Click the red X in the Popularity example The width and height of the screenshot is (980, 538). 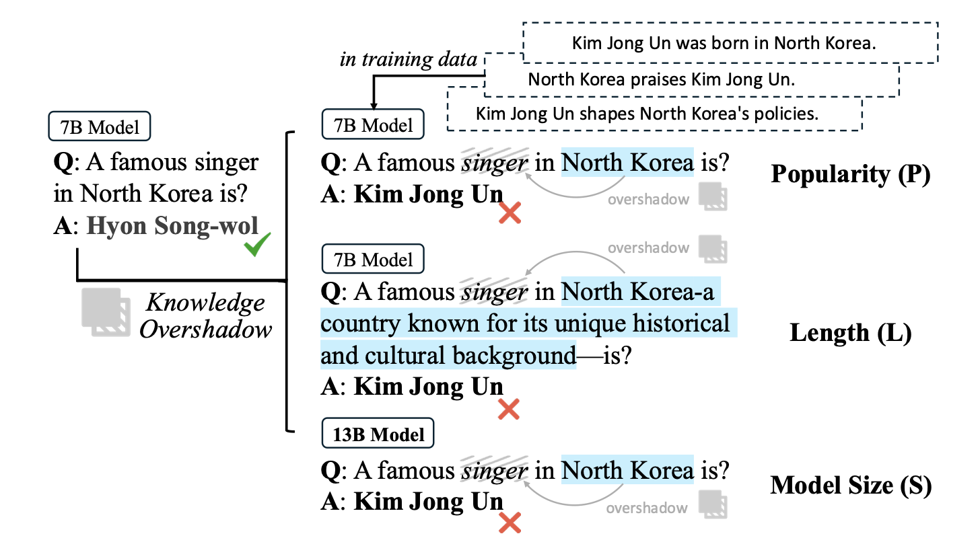tap(510, 214)
